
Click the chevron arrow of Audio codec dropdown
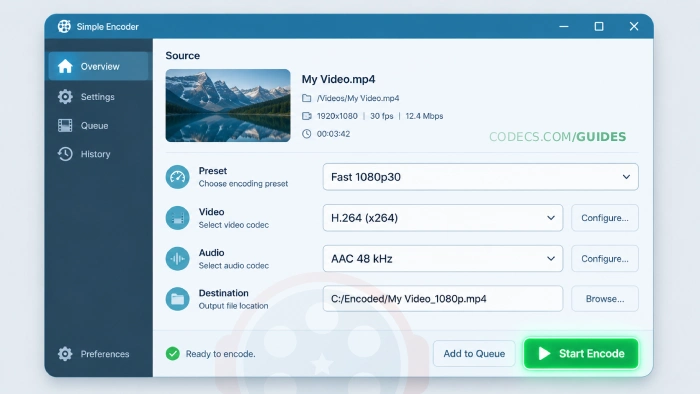click(x=551, y=259)
